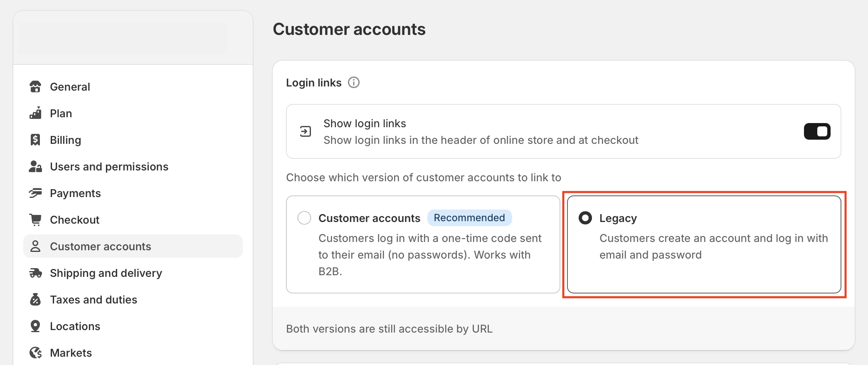Image resolution: width=868 pixels, height=365 pixels.
Task: Click the Recommended badge
Action: pyautogui.click(x=469, y=218)
